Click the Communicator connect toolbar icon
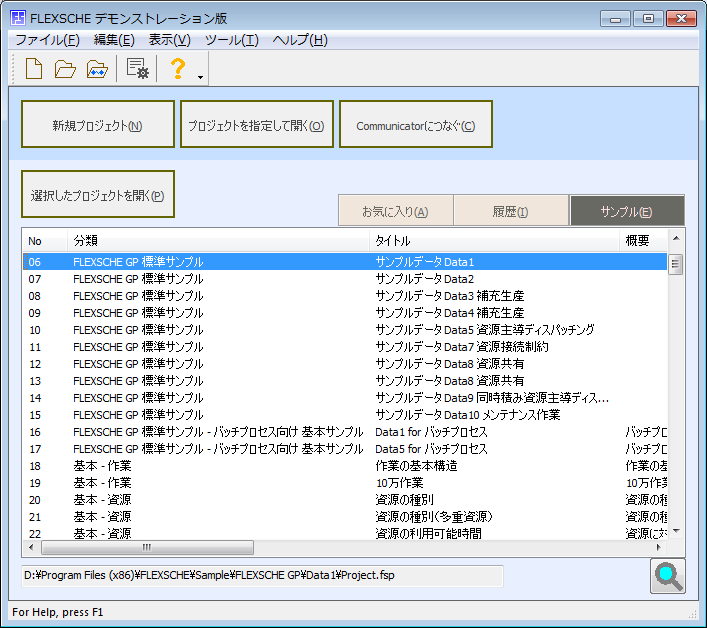 (97, 69)
